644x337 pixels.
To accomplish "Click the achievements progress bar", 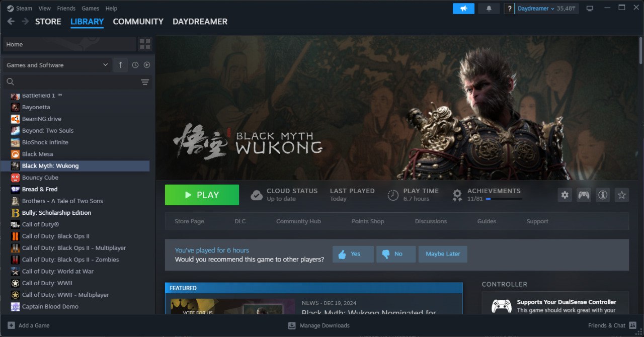I will click(x=504, y=199).
